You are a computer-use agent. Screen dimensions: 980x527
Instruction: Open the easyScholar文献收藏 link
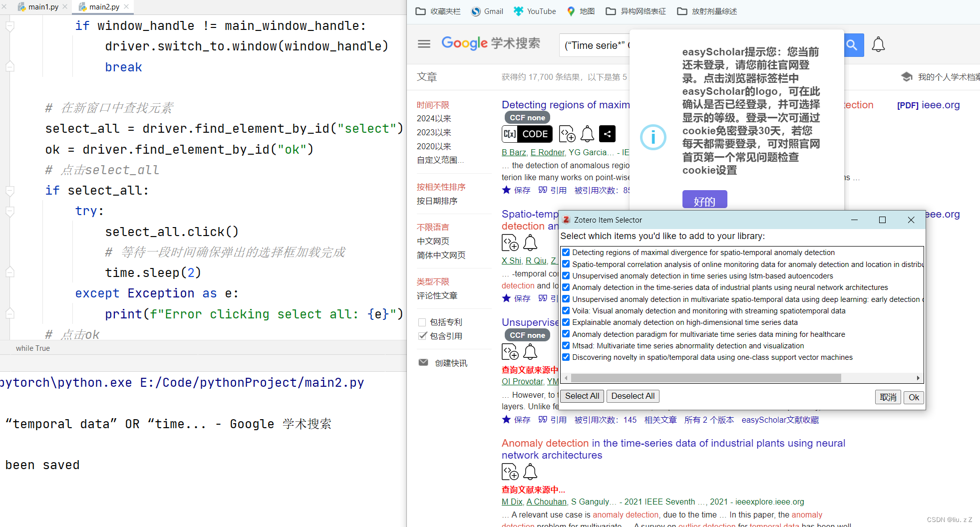click(780, 420)
